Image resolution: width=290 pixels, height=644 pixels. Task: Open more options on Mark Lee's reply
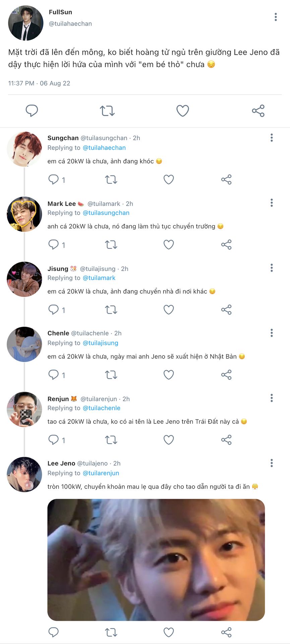272,203
